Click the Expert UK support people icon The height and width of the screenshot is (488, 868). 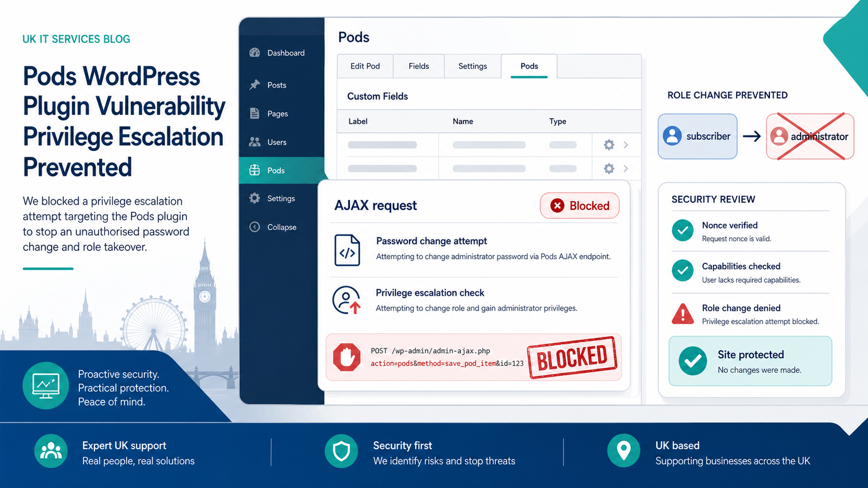pos(51,451)
